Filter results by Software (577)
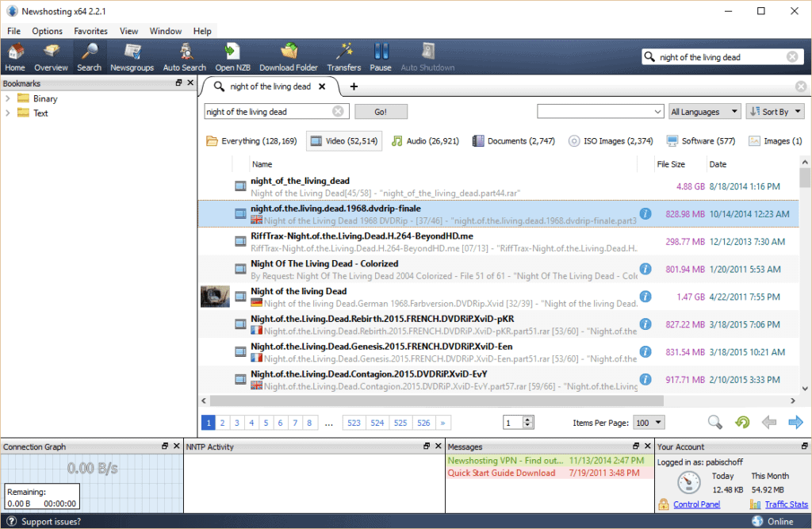The width and height of the screenshot is (812, 529). (701, 141)
